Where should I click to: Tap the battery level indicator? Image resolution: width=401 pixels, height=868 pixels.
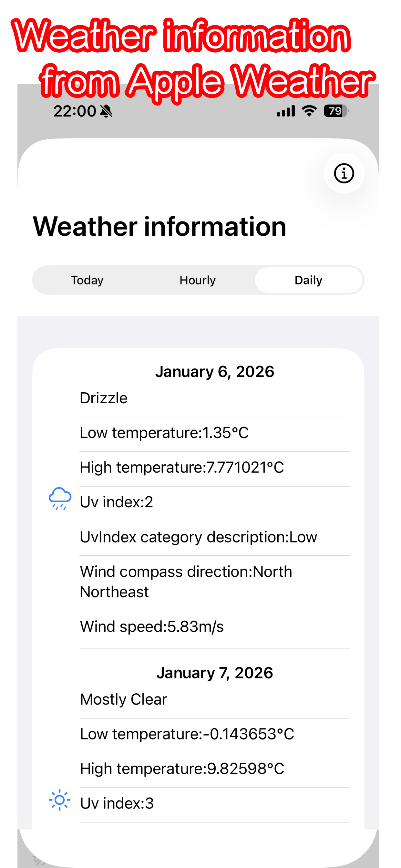[336, 111]
